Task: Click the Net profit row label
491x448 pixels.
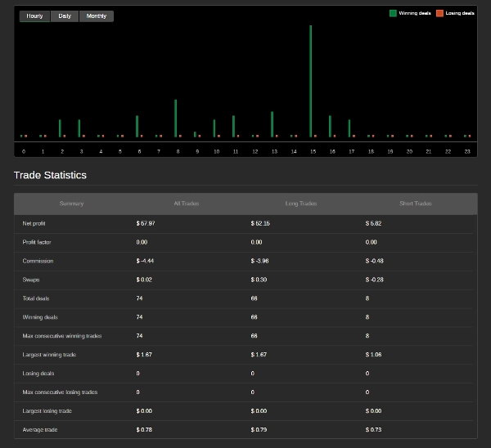Action: [x=34, y=223]
